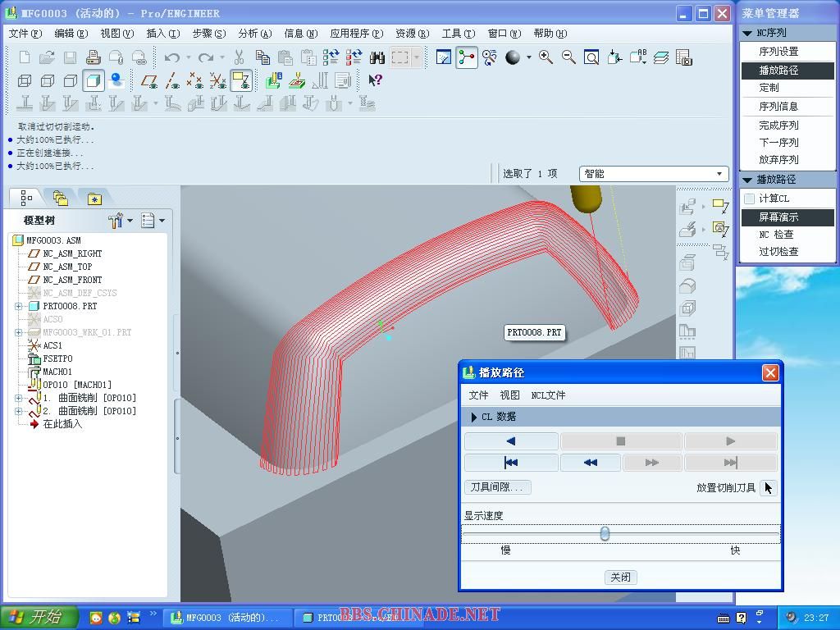Click the Open file icon
840x630 pixels.
(47, 57)
